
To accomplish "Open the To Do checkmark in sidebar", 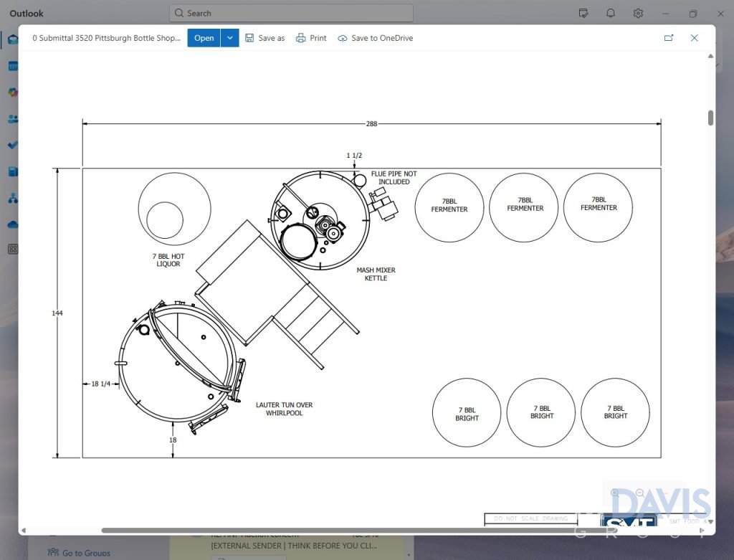I will (13, 145).
